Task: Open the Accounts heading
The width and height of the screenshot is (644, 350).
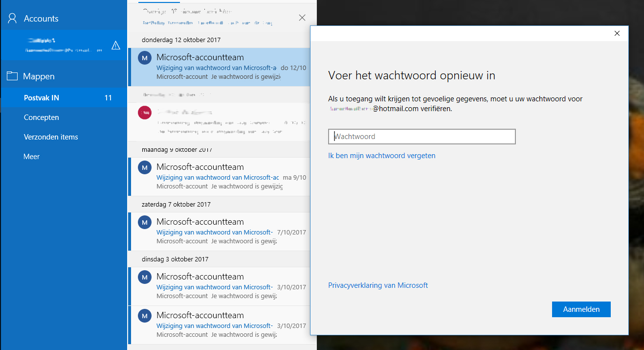Action: (x=41, y=19)
